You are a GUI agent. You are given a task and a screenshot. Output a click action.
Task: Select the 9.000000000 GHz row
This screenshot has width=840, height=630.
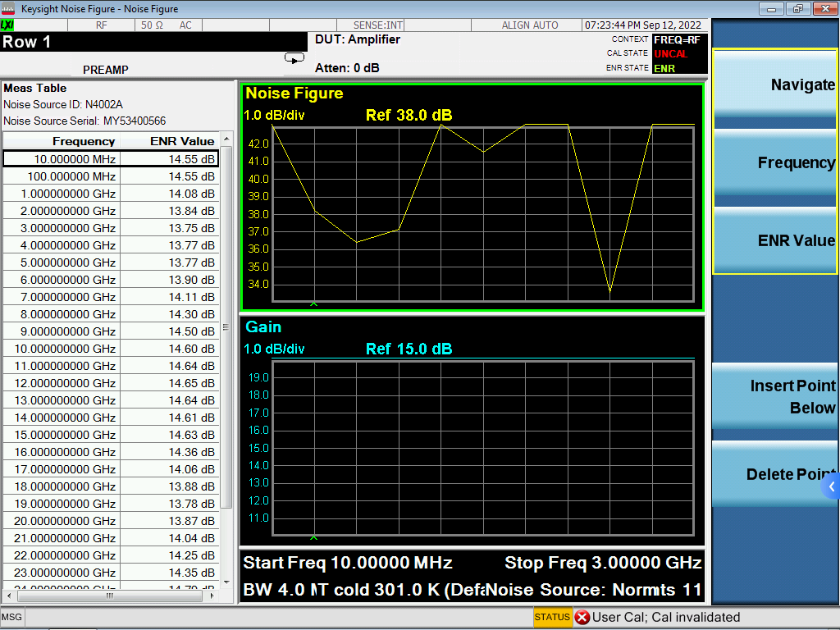tap(111, 331)
